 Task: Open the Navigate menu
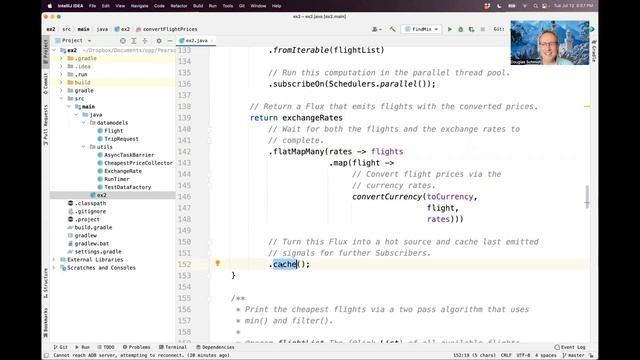point(140,6)
